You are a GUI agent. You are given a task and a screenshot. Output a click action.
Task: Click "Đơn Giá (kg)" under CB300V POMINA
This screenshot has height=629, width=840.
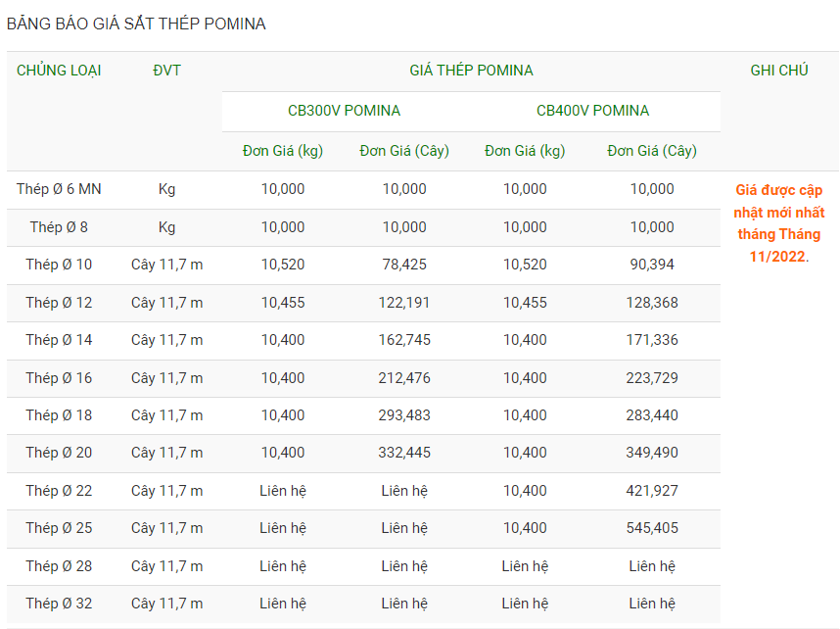[x=283, y=151]
